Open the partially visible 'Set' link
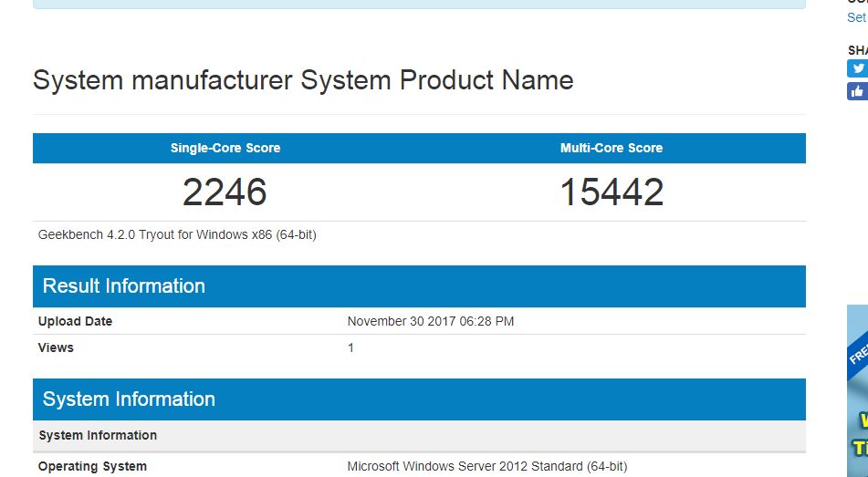Image resolution: width=868 pixels, height=477 pixels. click(856, 17)
